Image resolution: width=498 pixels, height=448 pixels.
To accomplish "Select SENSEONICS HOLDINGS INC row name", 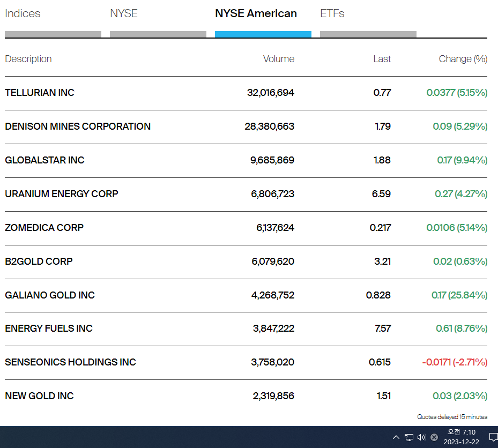I will (71, 362).
